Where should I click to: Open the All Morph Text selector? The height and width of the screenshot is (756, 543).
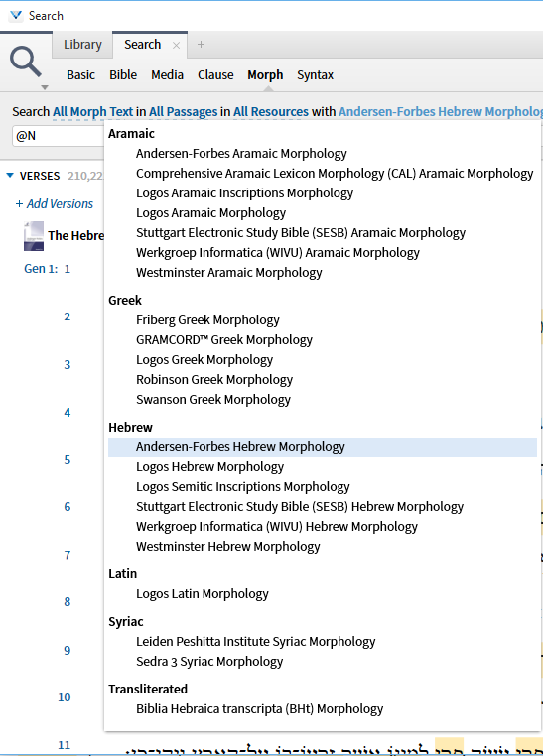pos(92,112)
